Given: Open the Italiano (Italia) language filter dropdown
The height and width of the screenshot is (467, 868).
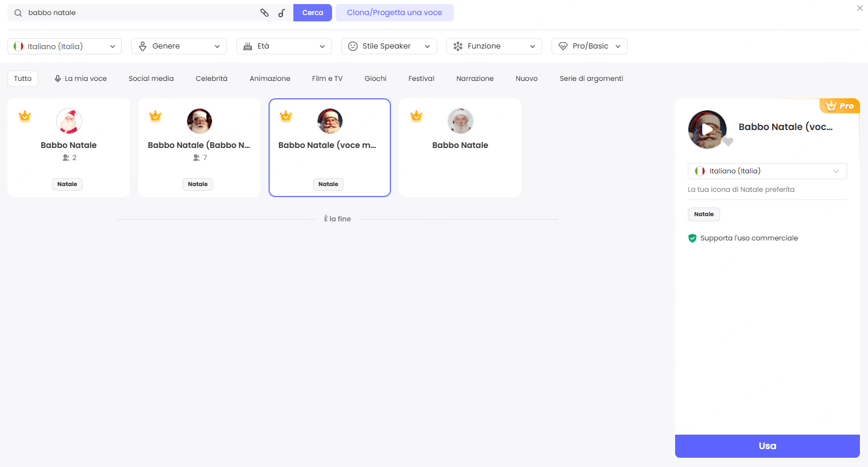Looking at the screenshot, I should click(65, 46).
